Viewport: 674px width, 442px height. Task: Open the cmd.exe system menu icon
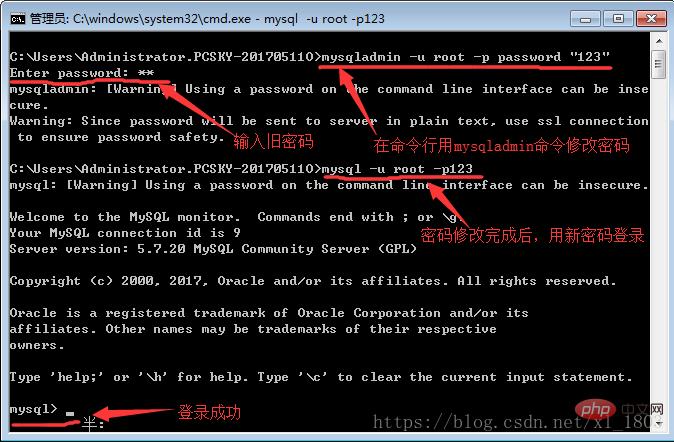[x=18, y=19]
